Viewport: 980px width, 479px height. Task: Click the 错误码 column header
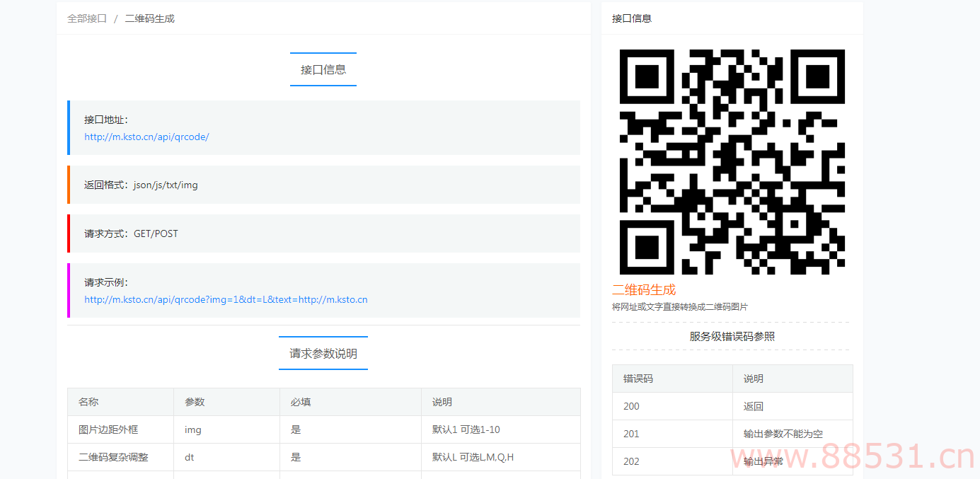638,379
